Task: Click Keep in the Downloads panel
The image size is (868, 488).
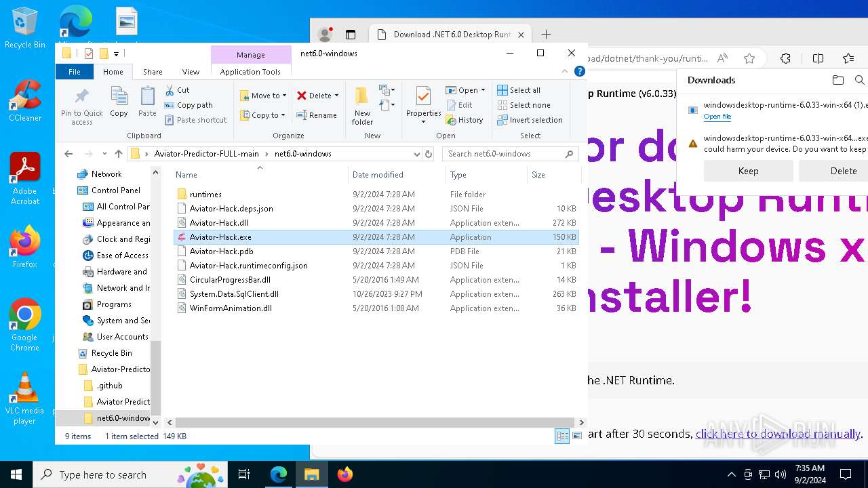Action: tap(748, 171)
